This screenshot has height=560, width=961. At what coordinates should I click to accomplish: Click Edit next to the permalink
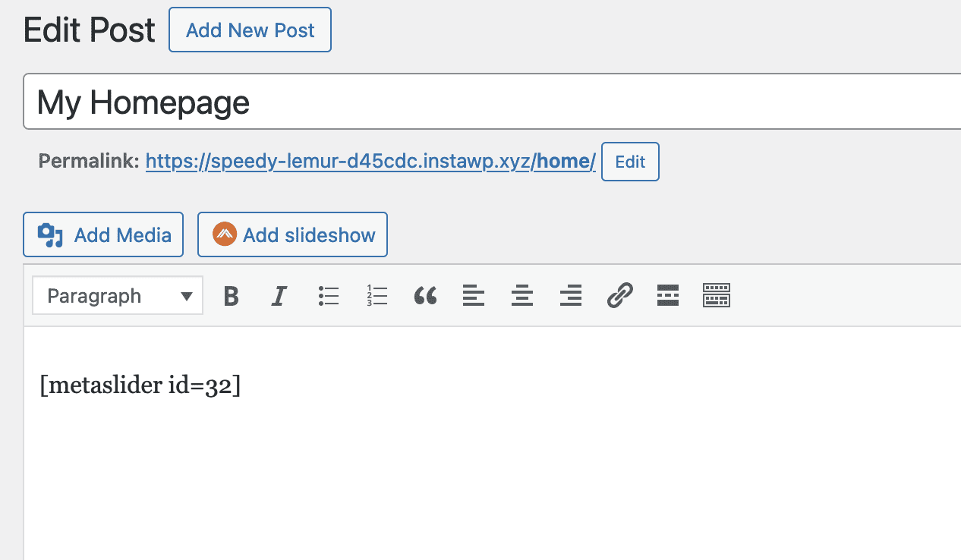click(630, 162)
